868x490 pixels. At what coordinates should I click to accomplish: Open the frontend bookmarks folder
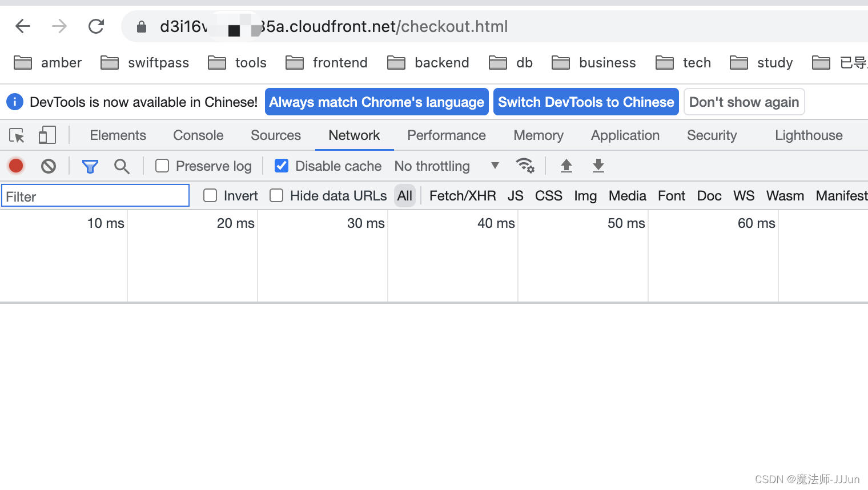(326, 63)
